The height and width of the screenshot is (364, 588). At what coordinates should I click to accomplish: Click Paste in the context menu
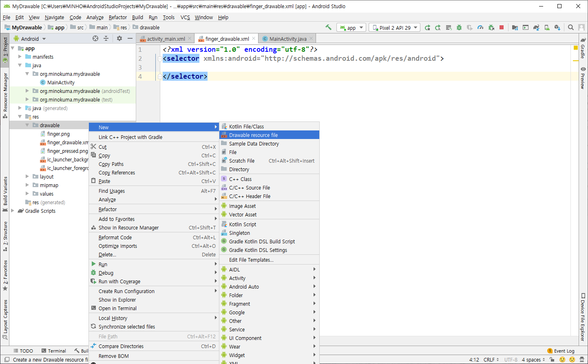pos(154,181)
